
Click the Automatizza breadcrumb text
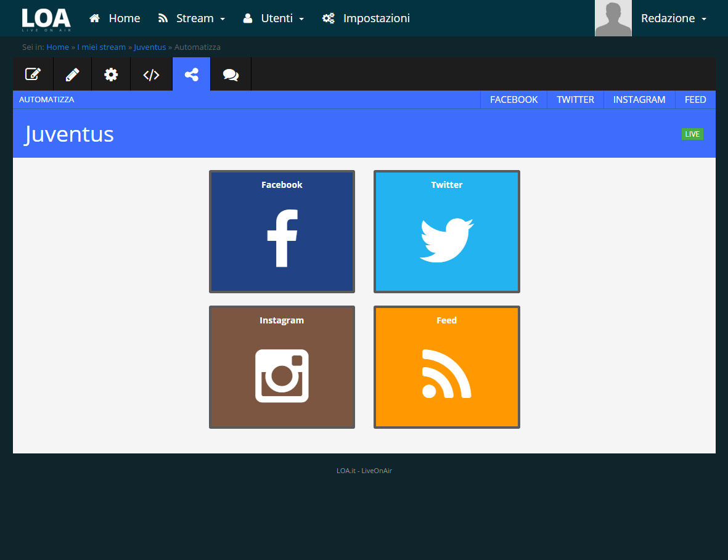coord(197,47)
